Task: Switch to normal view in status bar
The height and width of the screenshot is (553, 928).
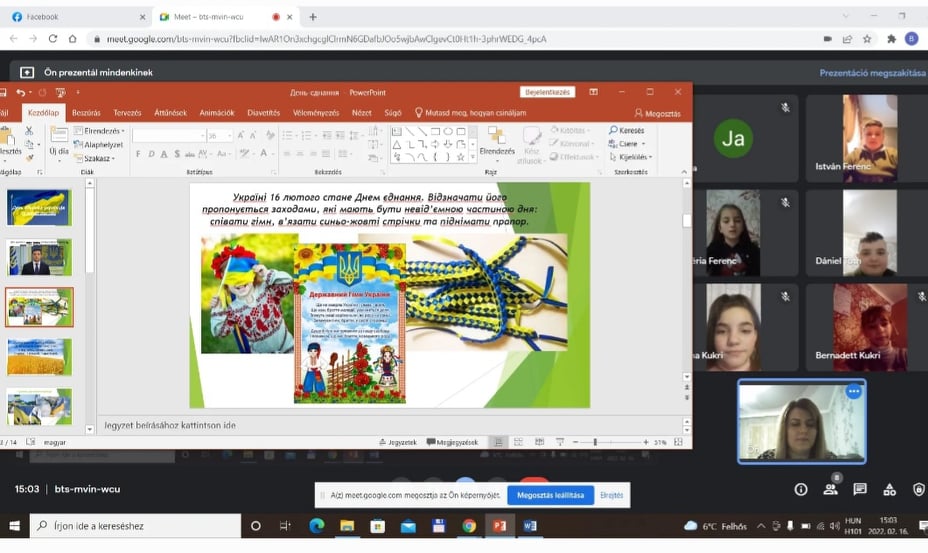Action: click(499, 442)
